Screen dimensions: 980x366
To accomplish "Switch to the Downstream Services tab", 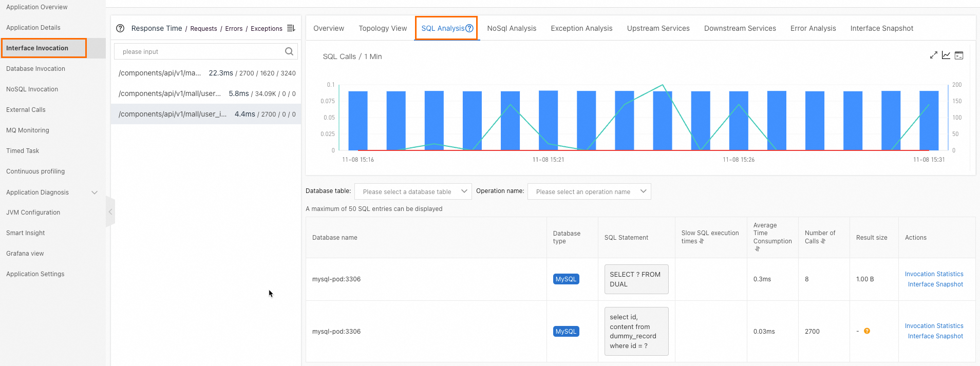I will tap(740, 28).
